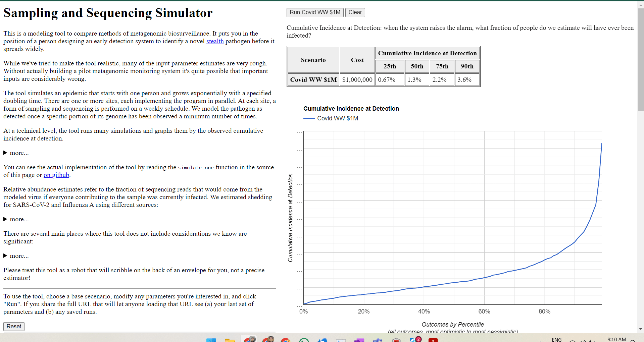Image resolution: width=644 pixels, height=342 pixels.
Task: Open Microsoft Teams from the taskbar
Action: (x=378, y=340)
